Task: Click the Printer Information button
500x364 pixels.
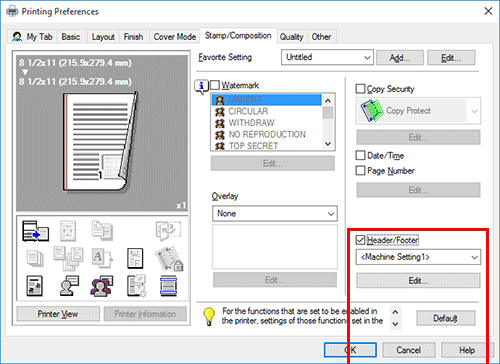Action: click(x=145, y=314)
